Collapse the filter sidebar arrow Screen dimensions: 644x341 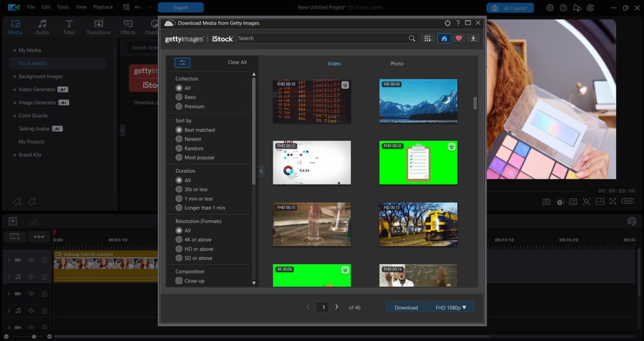pyautogui.click(x=261, y=171)
